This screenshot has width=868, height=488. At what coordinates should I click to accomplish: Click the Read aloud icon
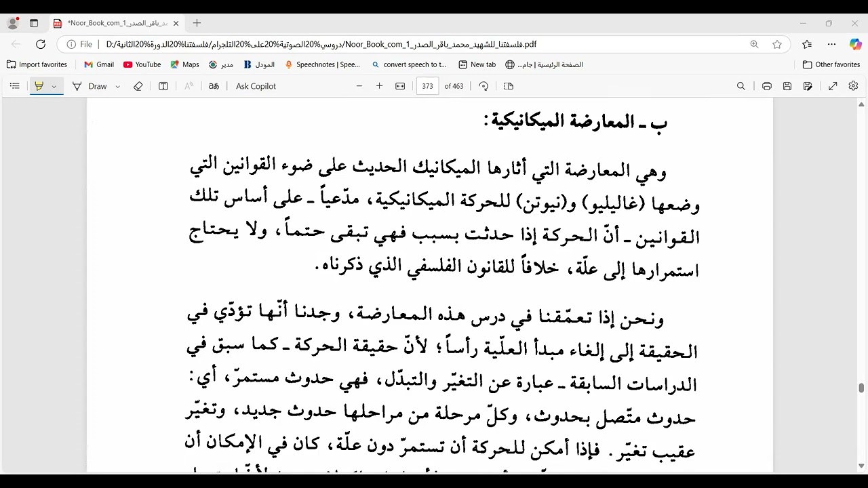pos(189,86)
